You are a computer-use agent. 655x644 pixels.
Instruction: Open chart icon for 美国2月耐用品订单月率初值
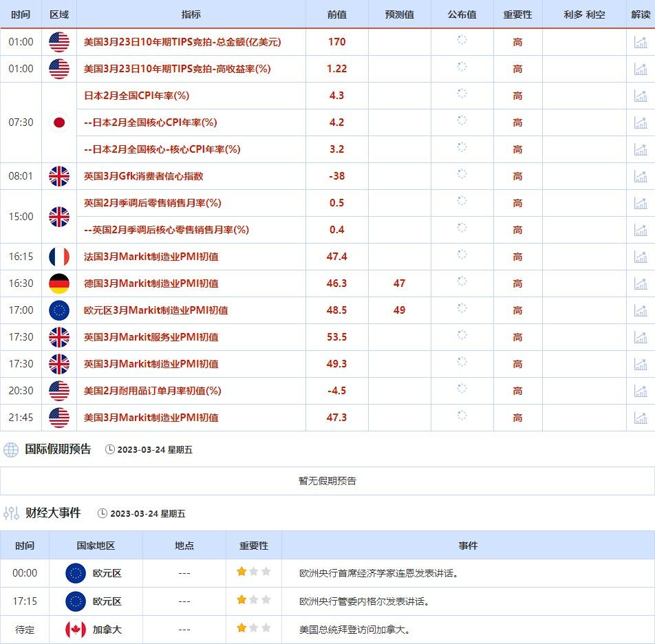[641, 391]
